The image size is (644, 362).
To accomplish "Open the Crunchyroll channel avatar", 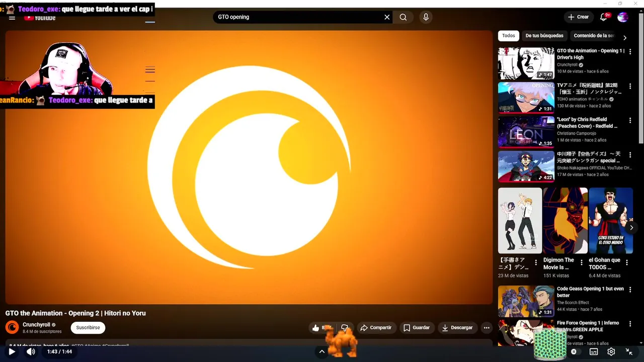I will [12, 328].
